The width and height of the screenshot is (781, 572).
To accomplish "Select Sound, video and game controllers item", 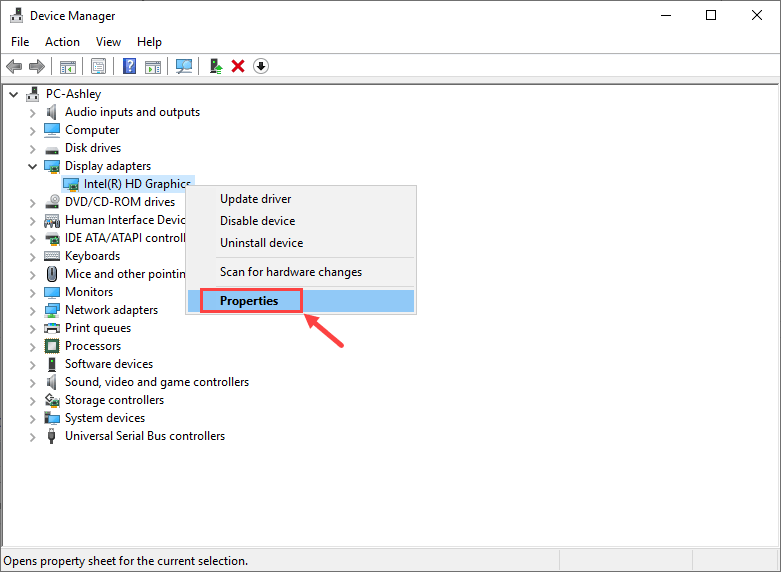I will click(x=157, y=382).
